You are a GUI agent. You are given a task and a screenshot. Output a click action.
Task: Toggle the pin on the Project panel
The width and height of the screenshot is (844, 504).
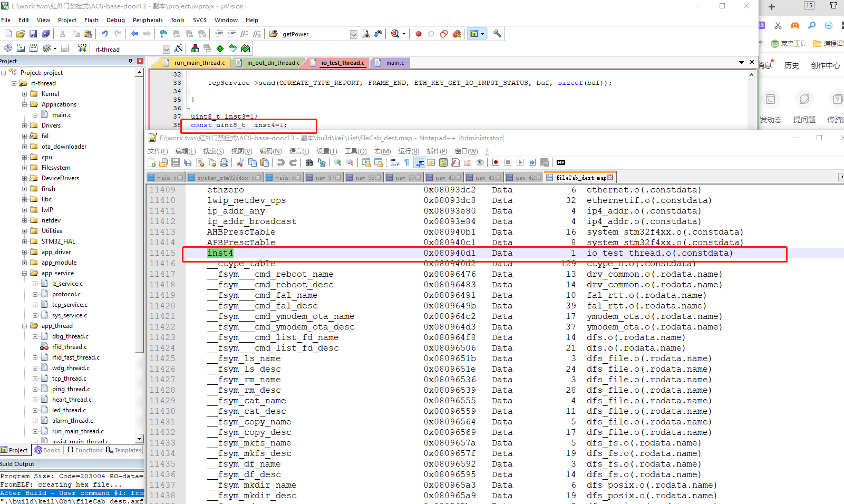(x=130, y=61)
